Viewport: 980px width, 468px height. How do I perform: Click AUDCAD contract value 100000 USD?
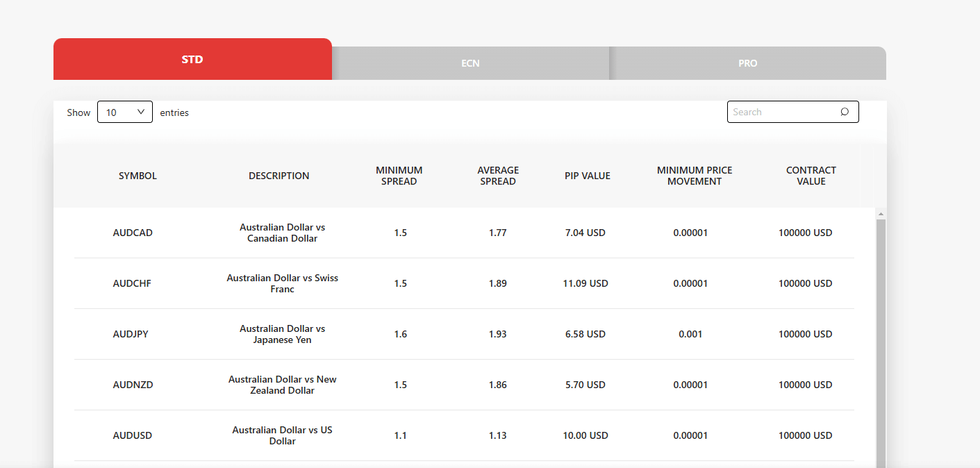pyautogui.click(x=805, y=233)
